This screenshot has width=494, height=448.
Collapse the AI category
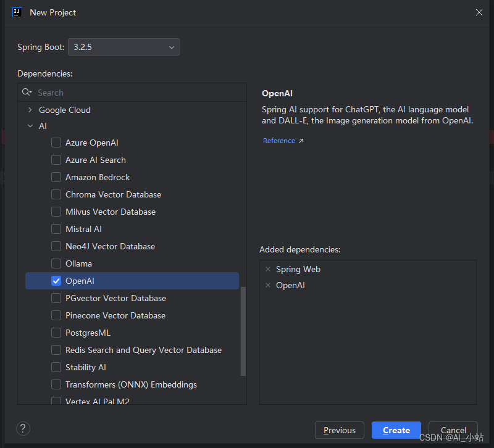click(x=30, y=126)
